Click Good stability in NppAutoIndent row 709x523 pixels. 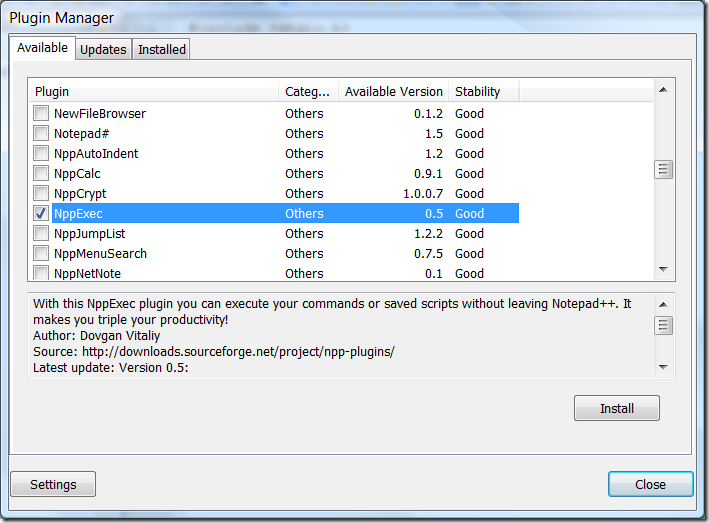[x=469, y=153]
